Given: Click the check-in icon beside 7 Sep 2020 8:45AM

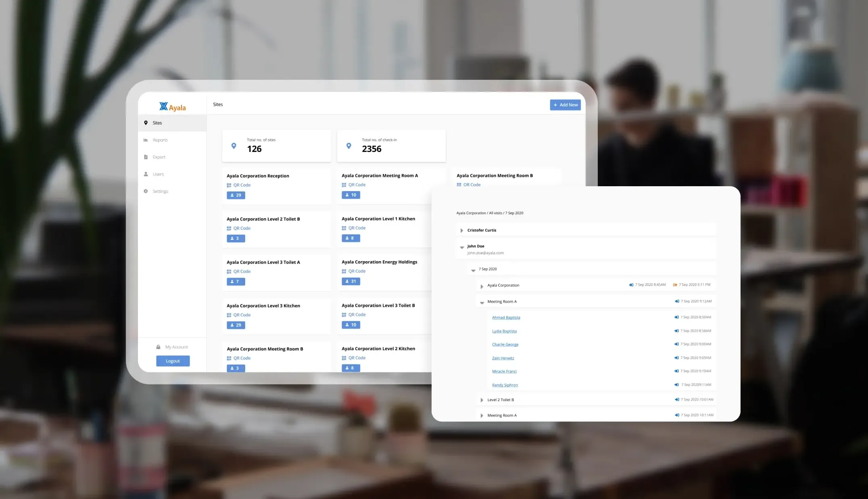Looking at the screenshot, I should 631,285.
